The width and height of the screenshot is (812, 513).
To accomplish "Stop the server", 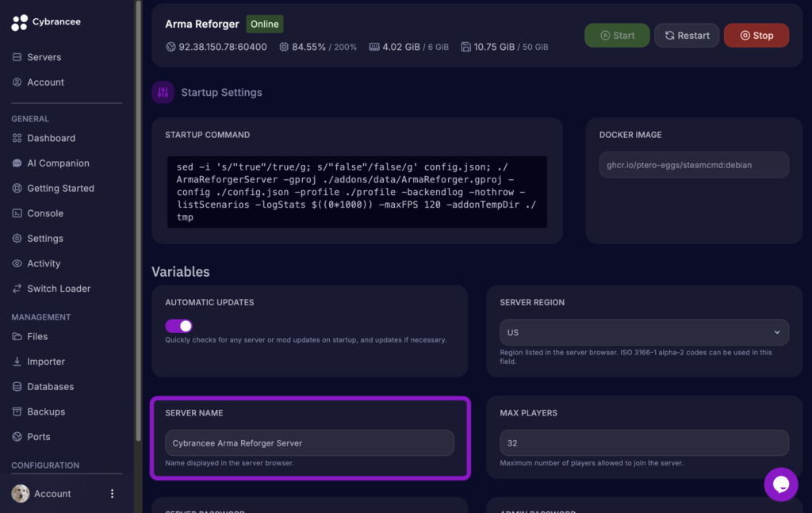I will (x=756, y=35).
